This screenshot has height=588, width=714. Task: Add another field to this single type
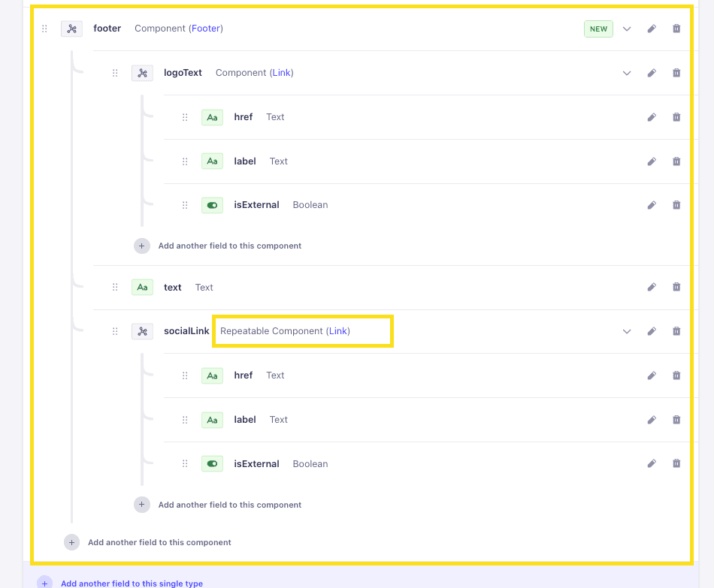pos(132,583)
